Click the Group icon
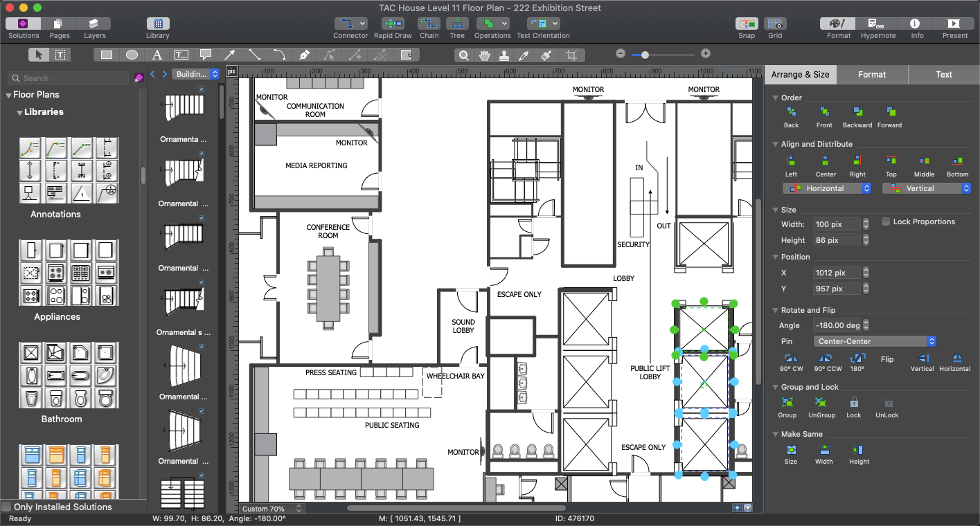Viewport: 980px width, 526px height. click(787, 403)
